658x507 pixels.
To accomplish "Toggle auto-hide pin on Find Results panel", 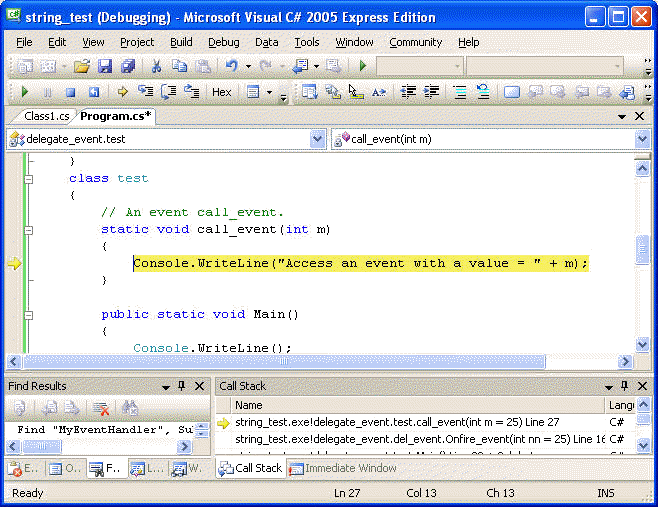I will click(x=181, y=386).
